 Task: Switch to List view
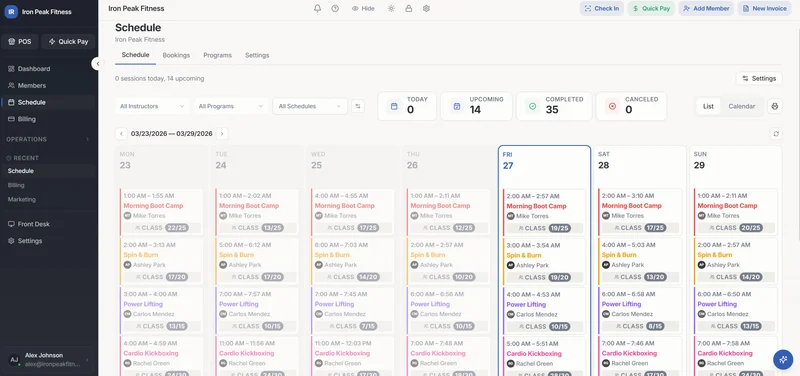tap(708, 106)
